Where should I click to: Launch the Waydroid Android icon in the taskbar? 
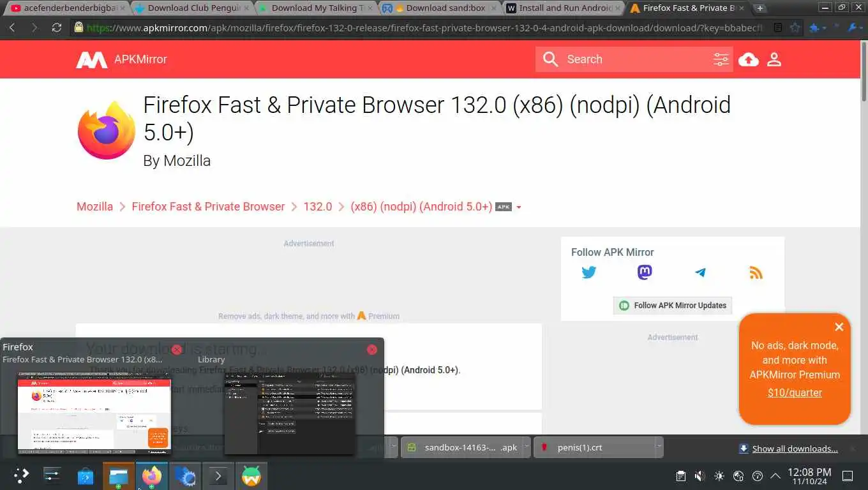(x=251, y=476)
